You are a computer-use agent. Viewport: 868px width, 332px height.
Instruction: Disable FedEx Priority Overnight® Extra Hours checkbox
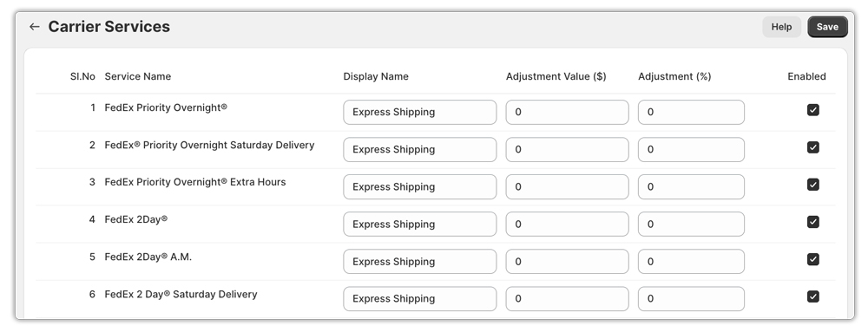tap(812, 185)
